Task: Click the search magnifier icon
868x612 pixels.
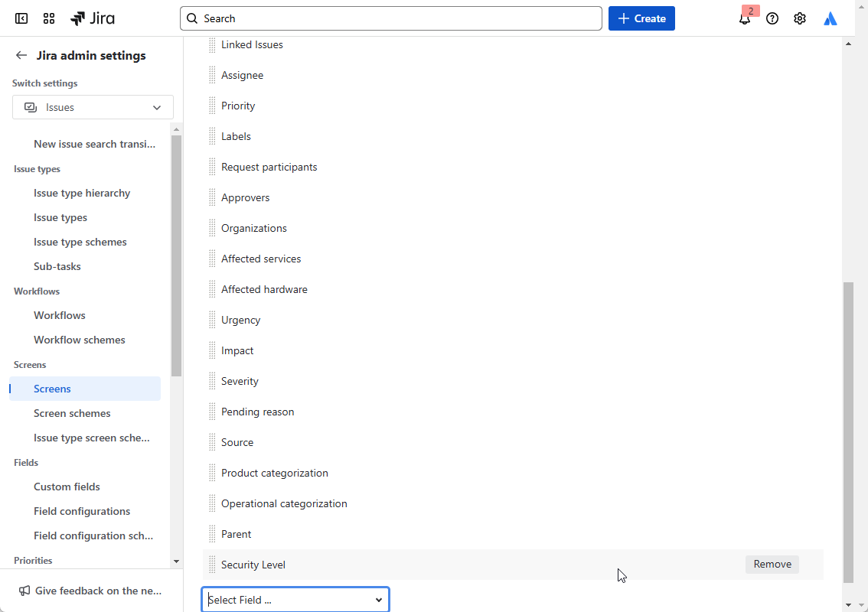Action: tap(191, 18)
